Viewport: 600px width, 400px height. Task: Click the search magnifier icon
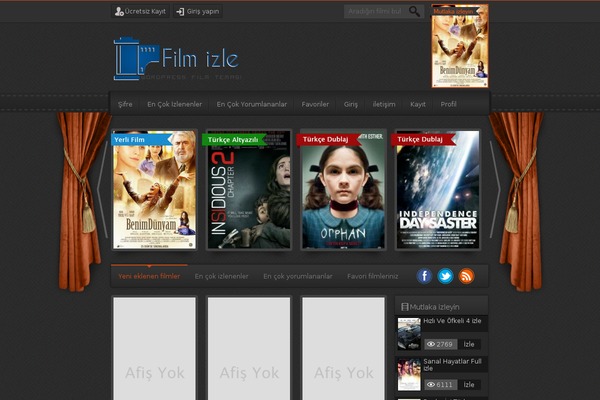point(414,11)
